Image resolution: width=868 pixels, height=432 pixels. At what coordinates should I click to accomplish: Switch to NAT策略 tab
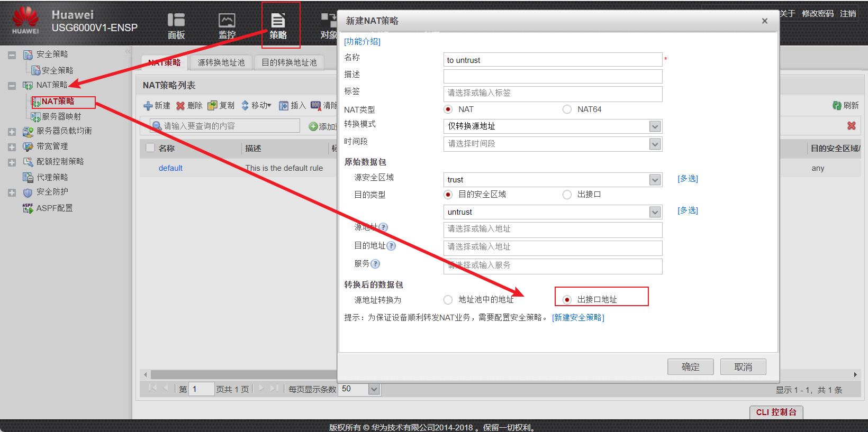point(165,62)
